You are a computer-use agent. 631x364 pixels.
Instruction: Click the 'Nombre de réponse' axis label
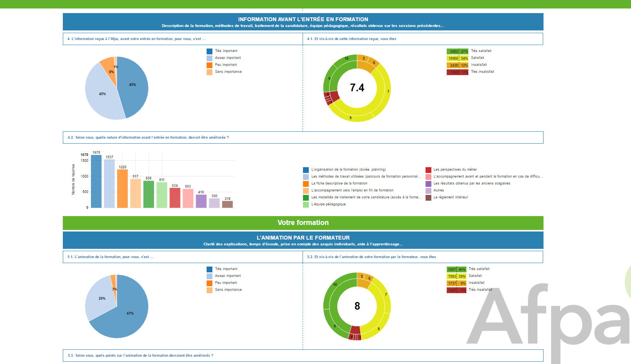73,179
